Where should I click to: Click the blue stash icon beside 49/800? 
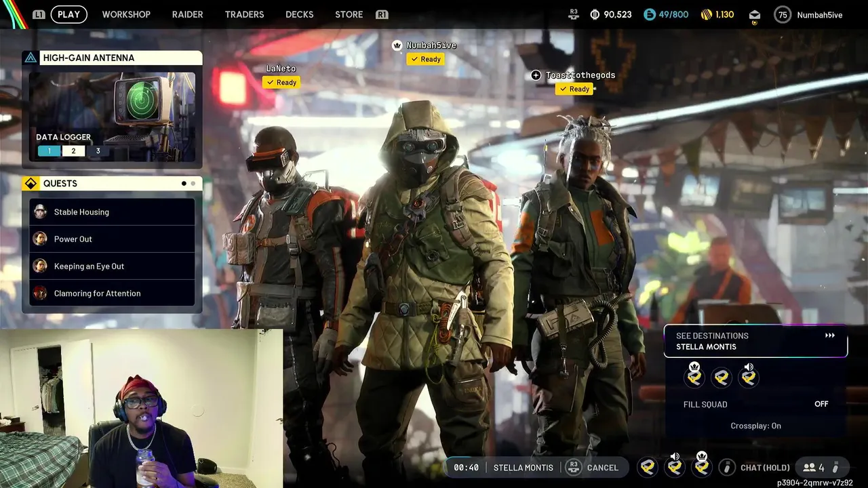click(649, 14)
